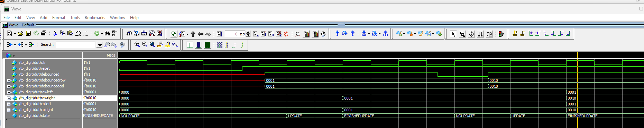
Task: Expand the colleft signal bus
Action: coord(9,104)
